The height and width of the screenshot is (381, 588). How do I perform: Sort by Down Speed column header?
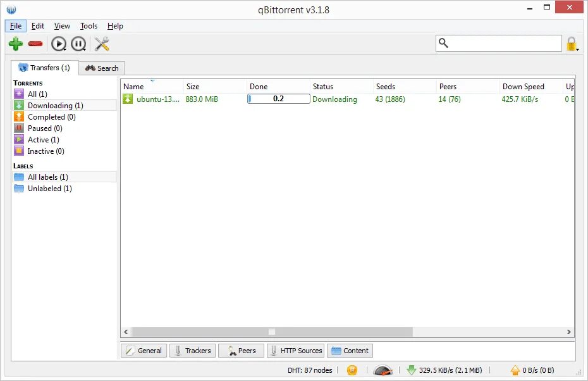pos(531,86)
